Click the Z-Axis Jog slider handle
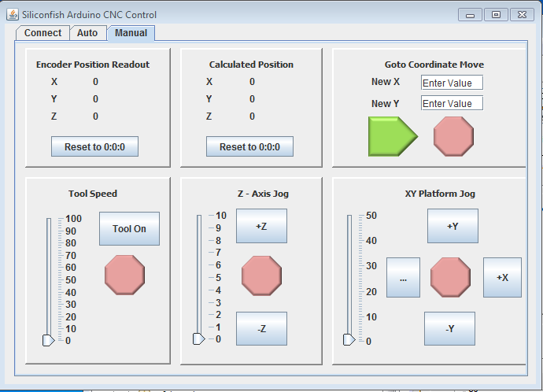This screenshot has width=543, height=392. (x=199, y=339)
